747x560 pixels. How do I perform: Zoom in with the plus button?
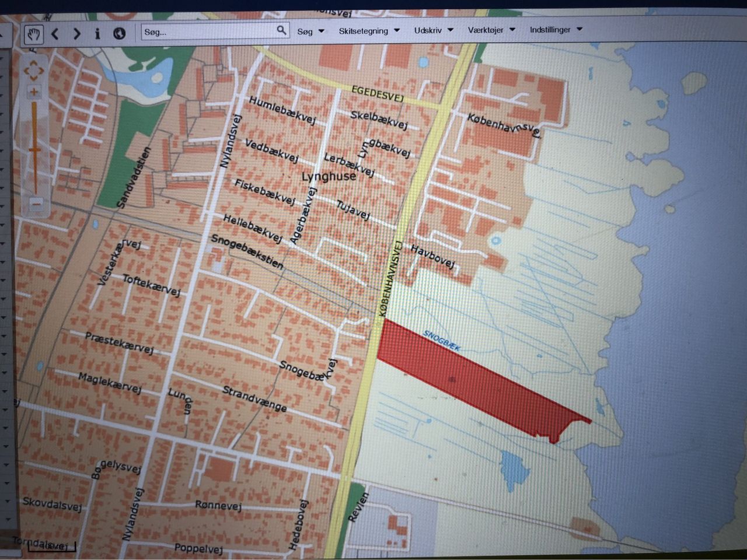tap(34, 92)
